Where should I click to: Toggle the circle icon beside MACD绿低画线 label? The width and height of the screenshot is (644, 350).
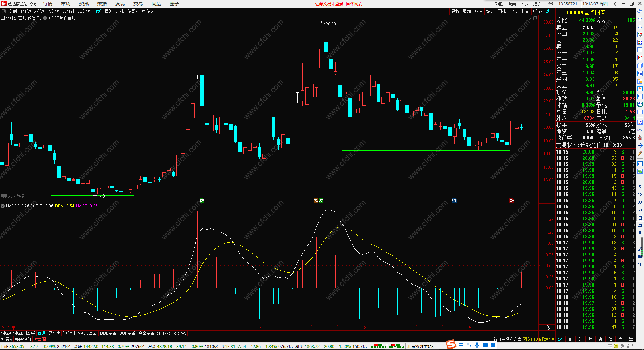click(45, 18)
